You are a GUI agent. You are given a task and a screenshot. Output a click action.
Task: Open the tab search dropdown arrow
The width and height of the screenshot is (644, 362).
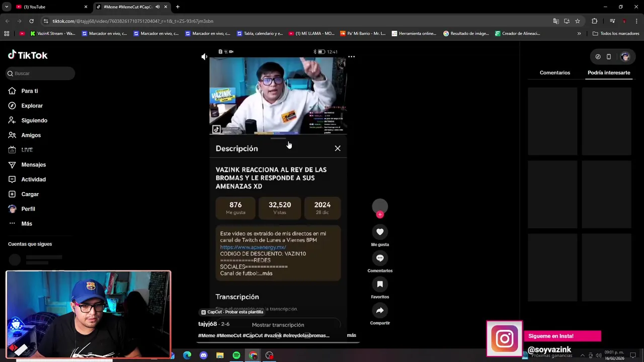pyautogui.click(x=6, y=7)
